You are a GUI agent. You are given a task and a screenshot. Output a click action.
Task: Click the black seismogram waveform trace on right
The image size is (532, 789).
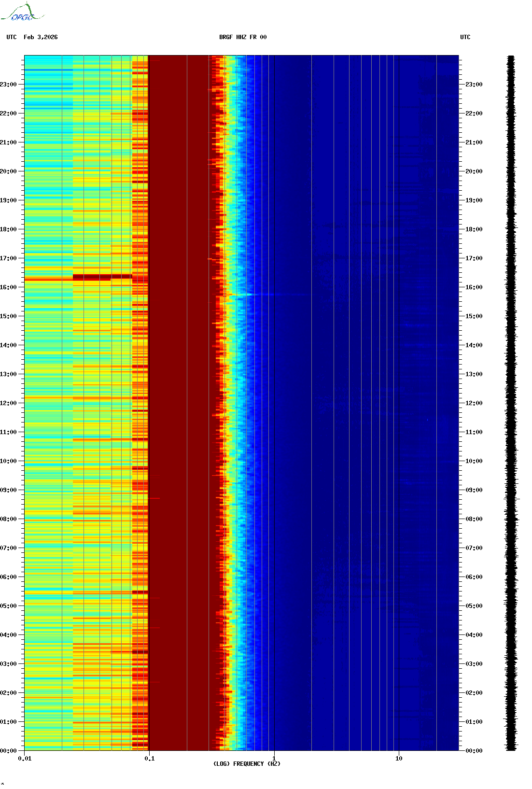point(511,403)
